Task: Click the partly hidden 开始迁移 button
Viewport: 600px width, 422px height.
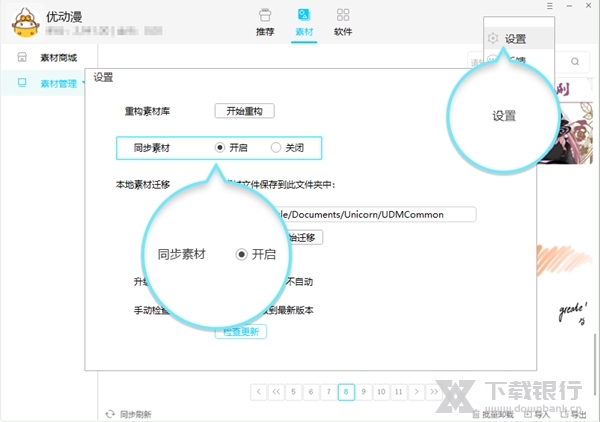Action: tap(305, 237)
